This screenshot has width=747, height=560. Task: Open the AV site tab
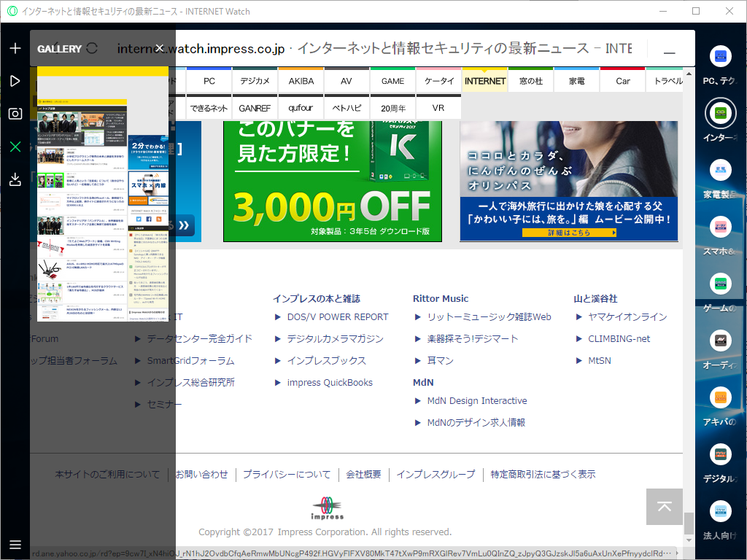(347, 80)
